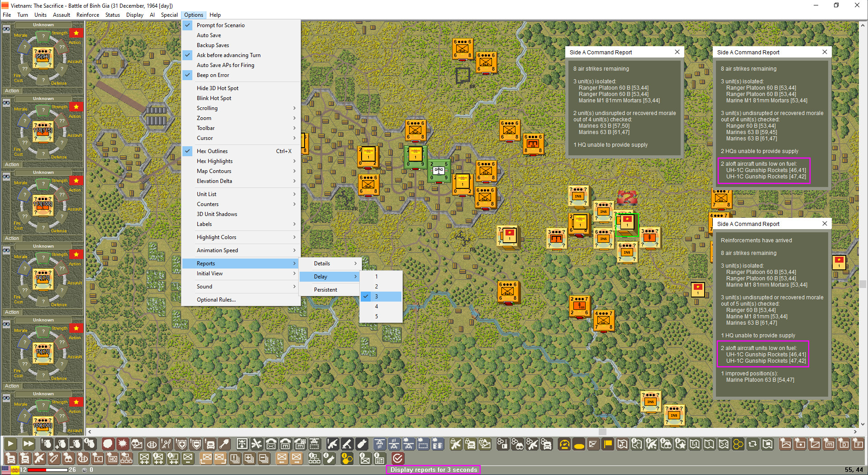
Task: Enable the Auto Save option
Action: [241, 35]
